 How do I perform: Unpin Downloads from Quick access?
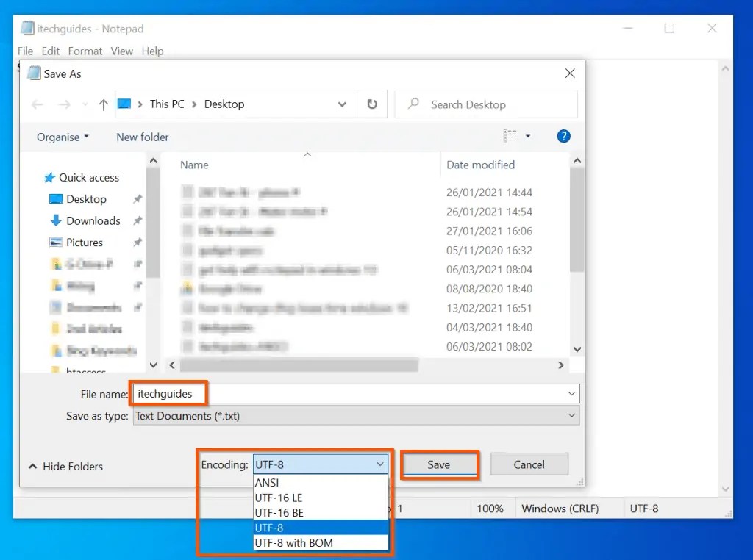pyautogui.click(x=137, y=220)
